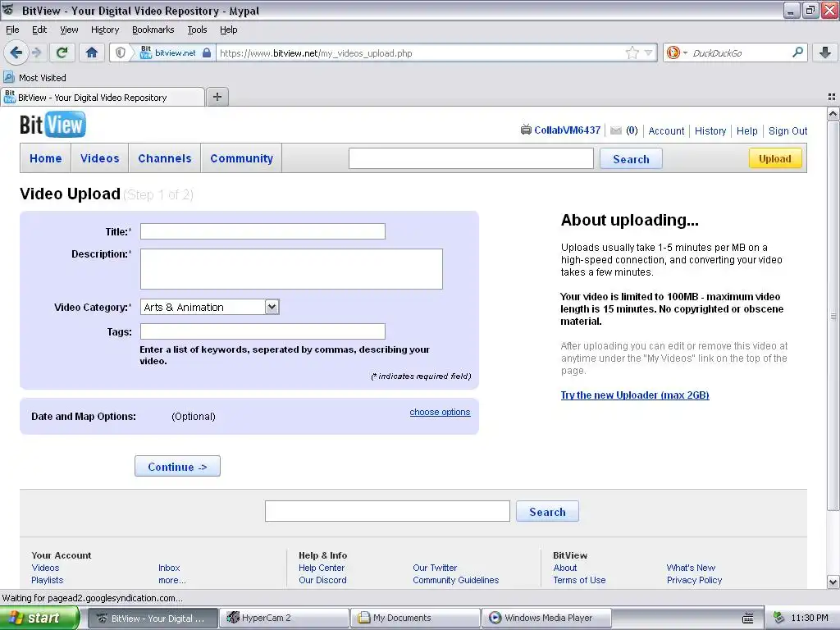
Task: Open the File menu
Action: tap(12, 30)
